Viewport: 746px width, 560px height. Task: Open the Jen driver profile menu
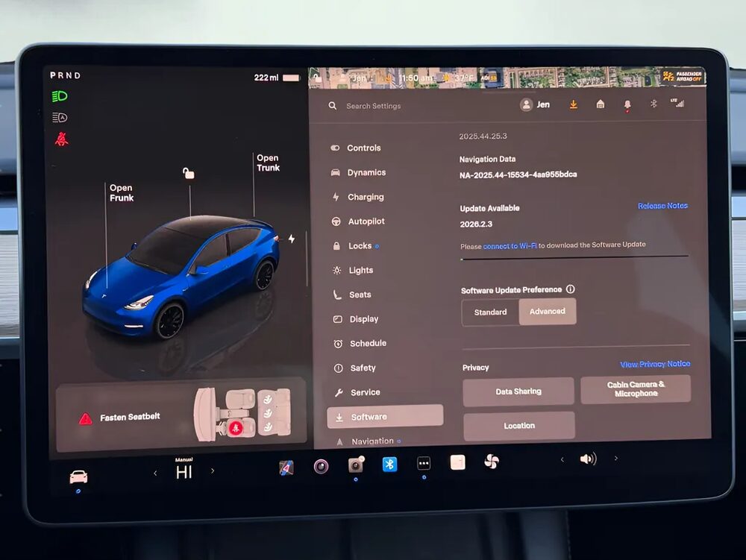pyautogui.click(x=536, y=105)
